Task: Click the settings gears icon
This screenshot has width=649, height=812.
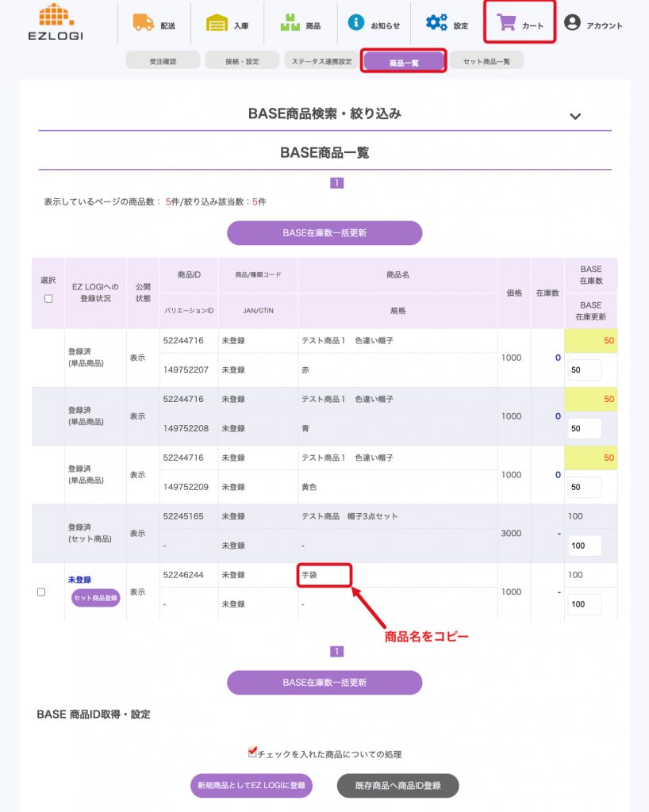Action: click(x=436, y=24)
